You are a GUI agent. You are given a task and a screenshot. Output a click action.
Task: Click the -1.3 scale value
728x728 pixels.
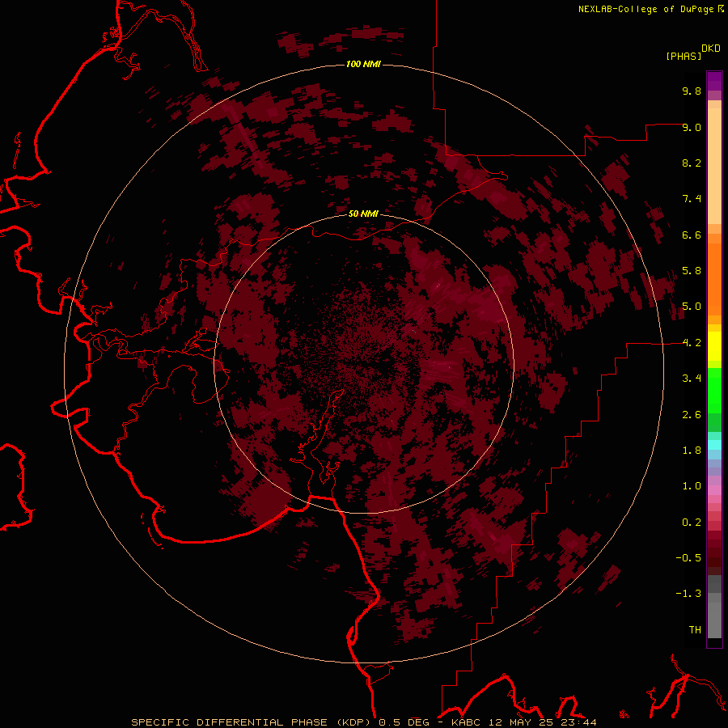tap(688, 594)
